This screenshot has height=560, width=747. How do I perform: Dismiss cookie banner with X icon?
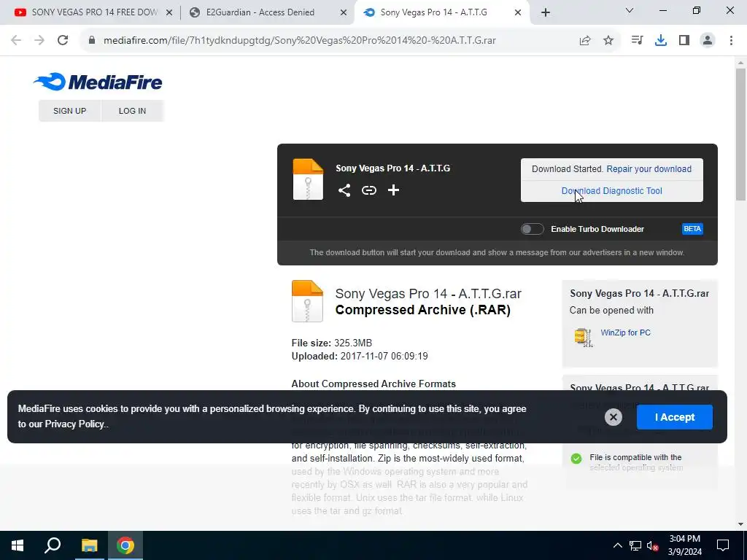tap(613, 417)
